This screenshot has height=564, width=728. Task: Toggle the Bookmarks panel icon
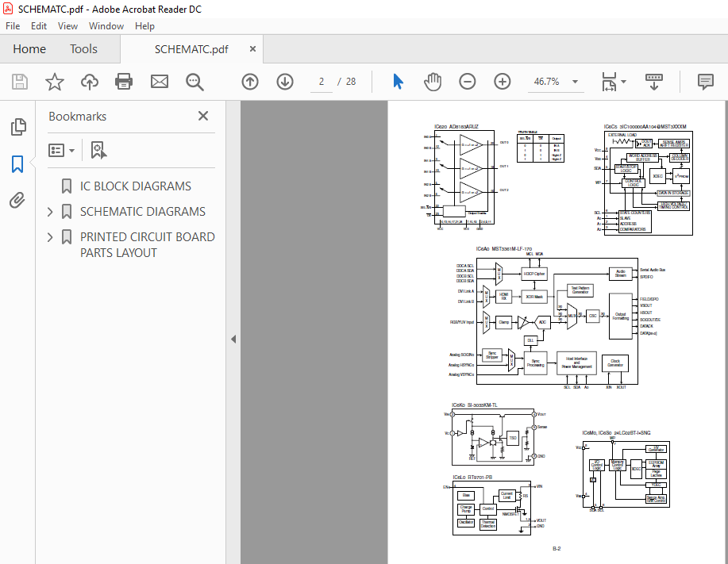click(x=17, y=163)
